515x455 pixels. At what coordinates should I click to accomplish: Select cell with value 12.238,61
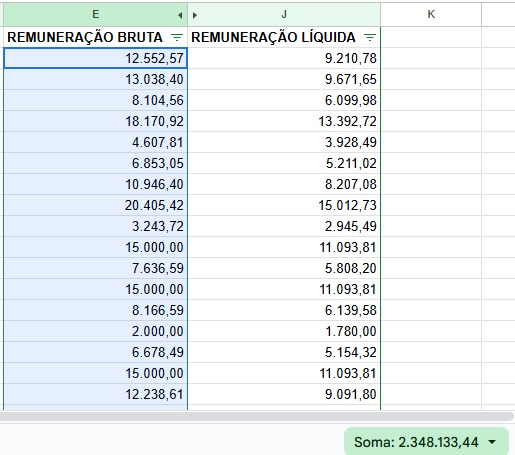pyautogui.click(x=95, y=394)
